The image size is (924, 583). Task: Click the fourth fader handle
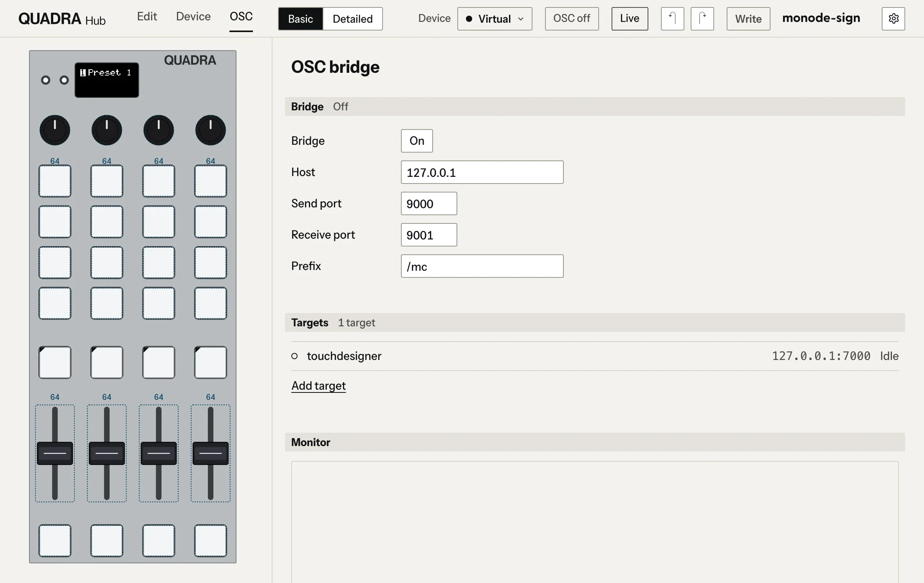click(211, 453)
